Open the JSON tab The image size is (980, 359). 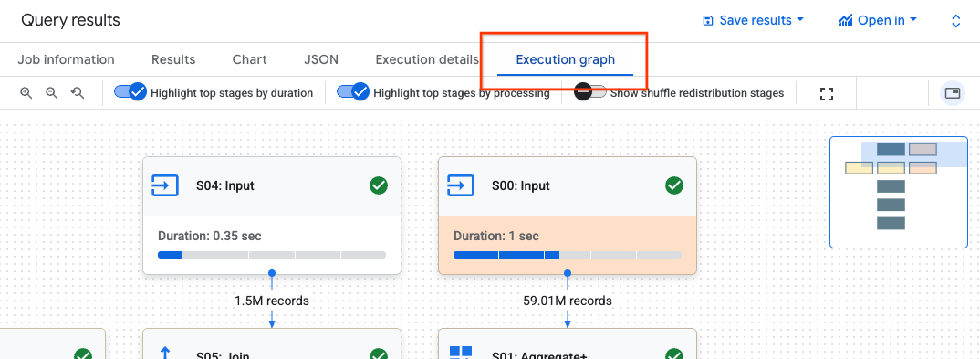click(x=321, y=60)
